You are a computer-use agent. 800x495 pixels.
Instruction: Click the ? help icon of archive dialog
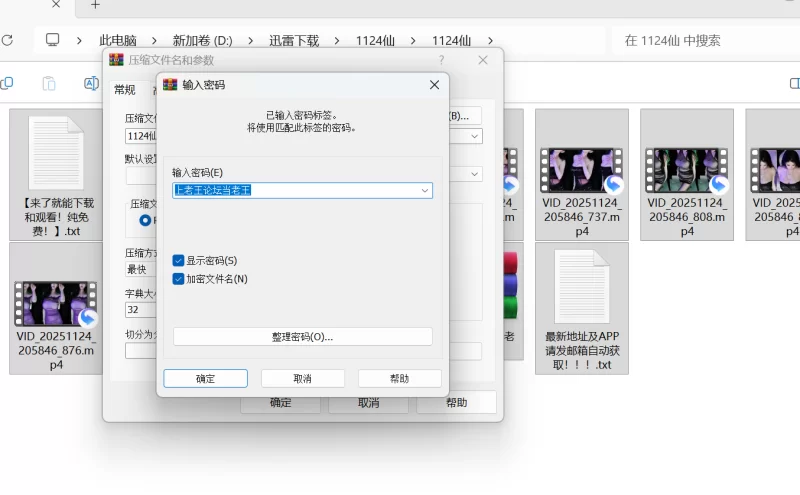[x=441, y=60]
